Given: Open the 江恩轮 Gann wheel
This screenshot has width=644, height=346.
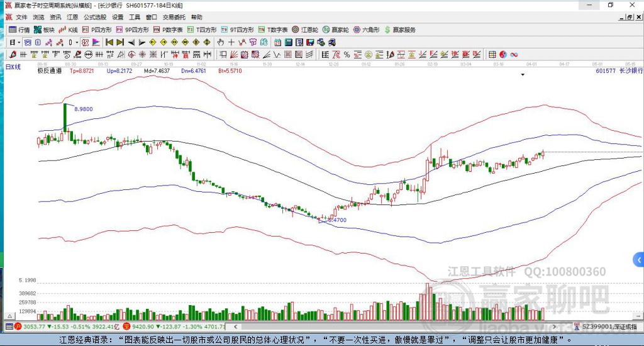Looking at the screenshot, I should [305, 30].
